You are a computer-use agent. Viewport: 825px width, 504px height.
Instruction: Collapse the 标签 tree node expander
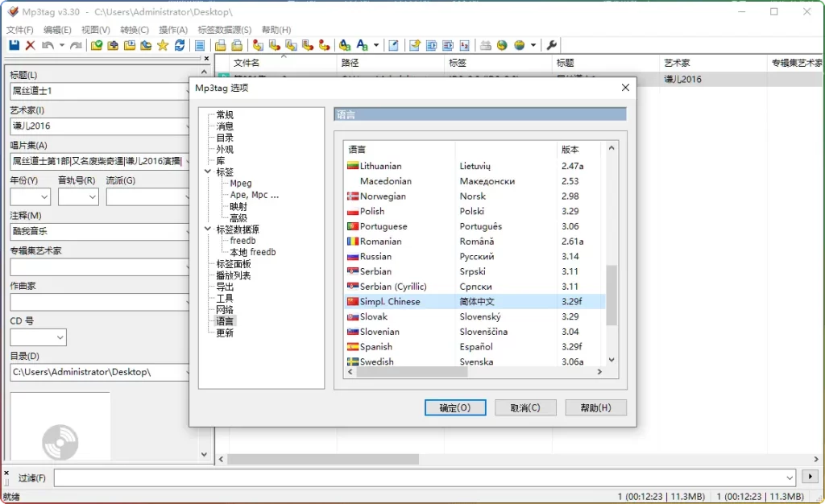208,171
